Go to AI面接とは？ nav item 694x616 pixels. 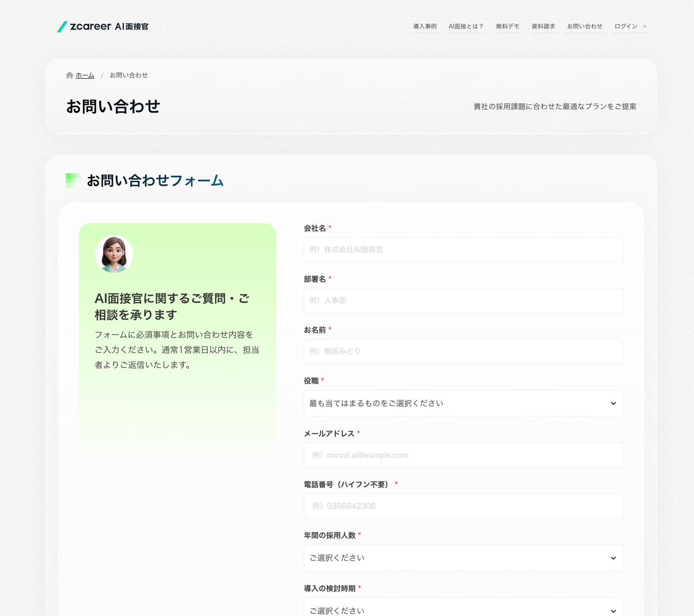[x=466, y=27]
